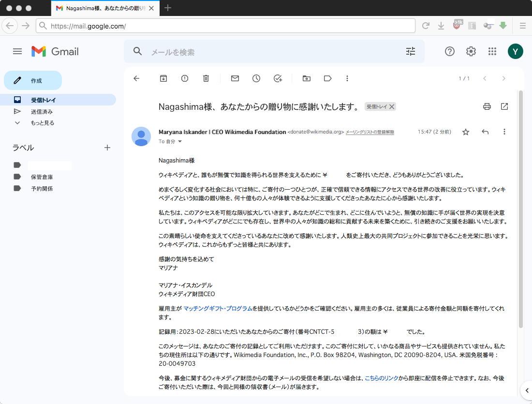Screen dimensions: 532x404
Task: Reply to Maryana Iskander's message
Action: 485,132
